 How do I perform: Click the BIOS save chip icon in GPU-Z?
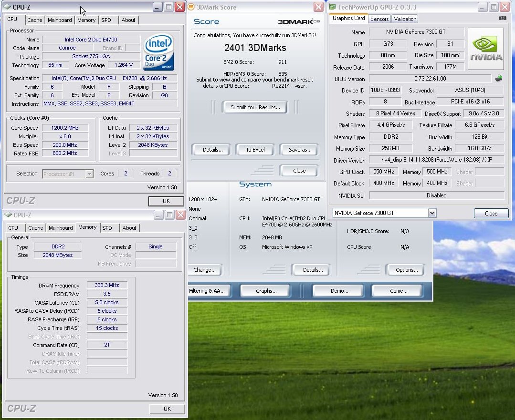[x=499, y=78]
